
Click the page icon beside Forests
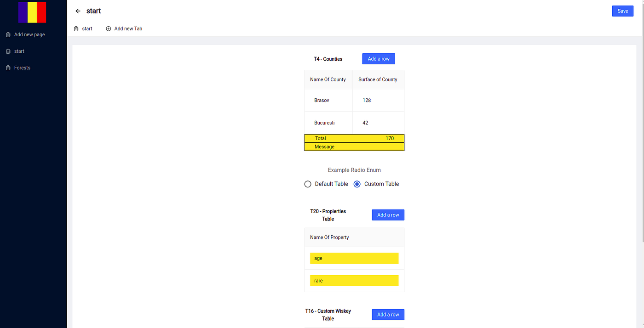pyautogui.click(x=8, y=68)
